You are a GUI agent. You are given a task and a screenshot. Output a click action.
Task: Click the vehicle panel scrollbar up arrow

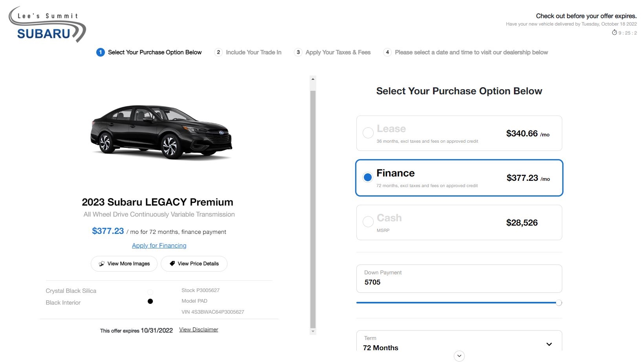coord(313,79)
